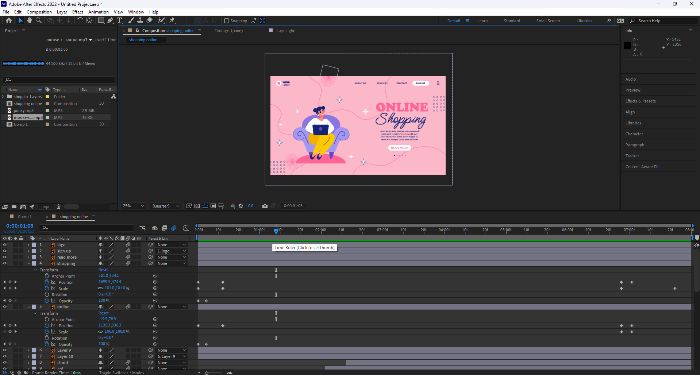Screen dimensions: 700x375
Task: Select the Eraser tool
Action: (150, 21)
